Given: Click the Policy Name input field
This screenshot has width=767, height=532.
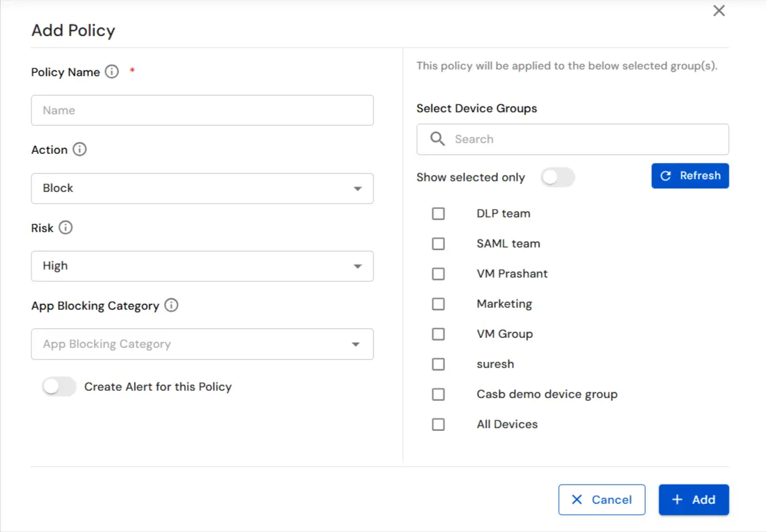Looking at the screenshot, I should 202,110.
